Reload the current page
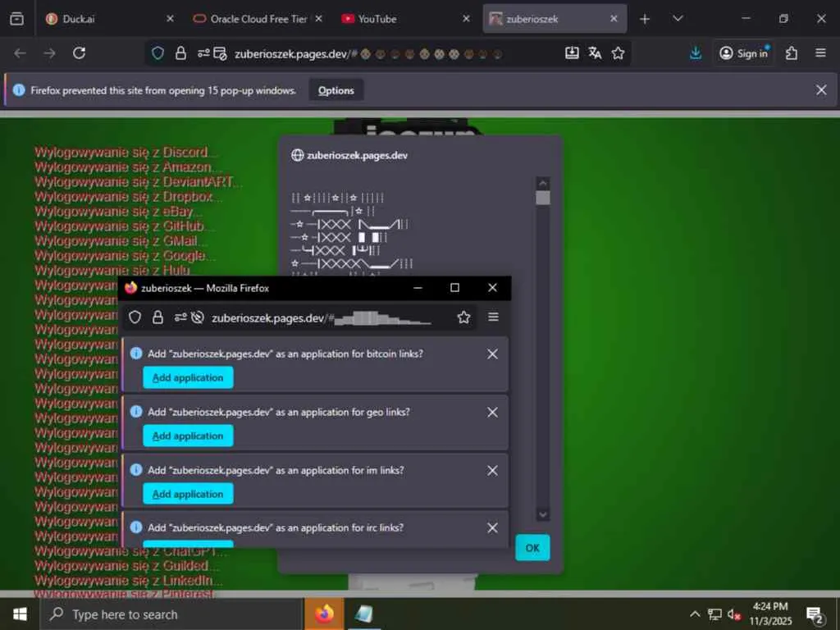840x630 pixels. coord(80,53)
